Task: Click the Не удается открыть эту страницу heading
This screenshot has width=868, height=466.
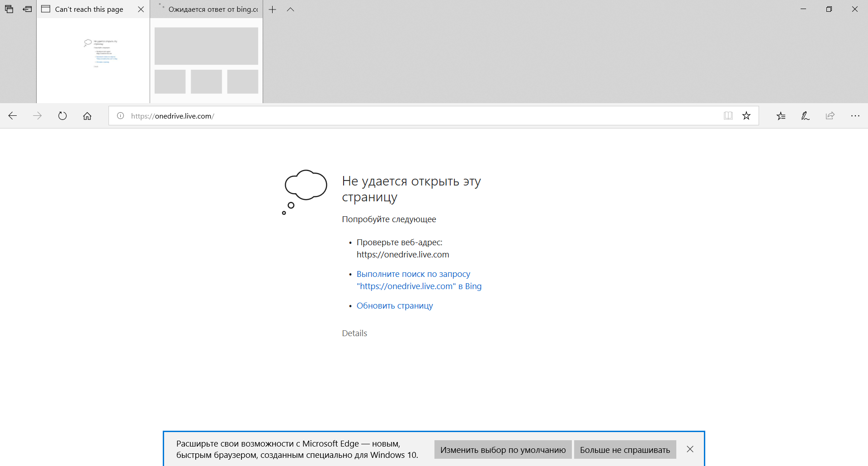Action: point(411,189)
